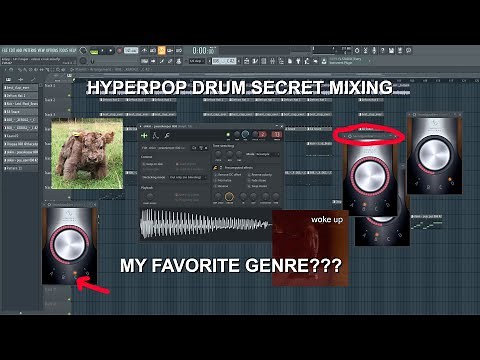Click the transport record button
Viewport: 480px width, 360px height.
pos(119,50)
